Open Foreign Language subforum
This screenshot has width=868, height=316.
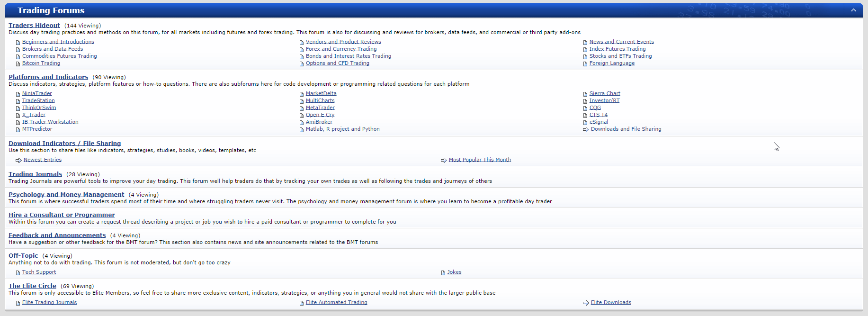point(612,63)
